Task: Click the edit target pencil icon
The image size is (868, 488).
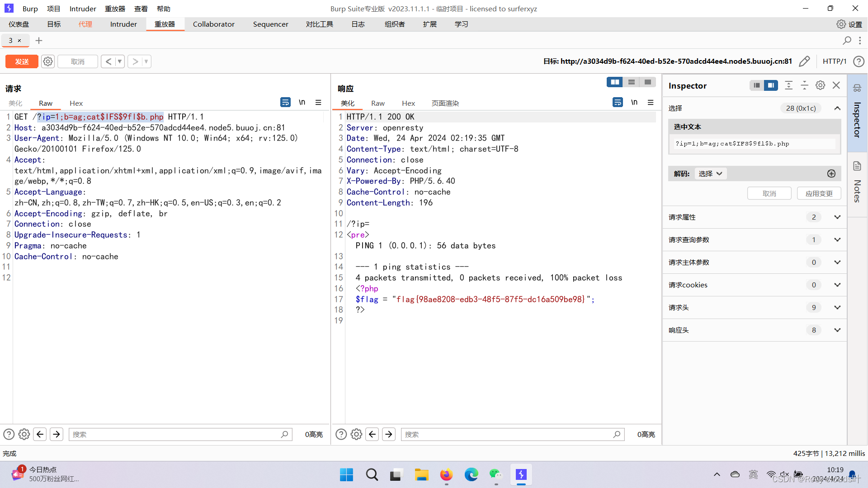Action: (x=804, y=61)
